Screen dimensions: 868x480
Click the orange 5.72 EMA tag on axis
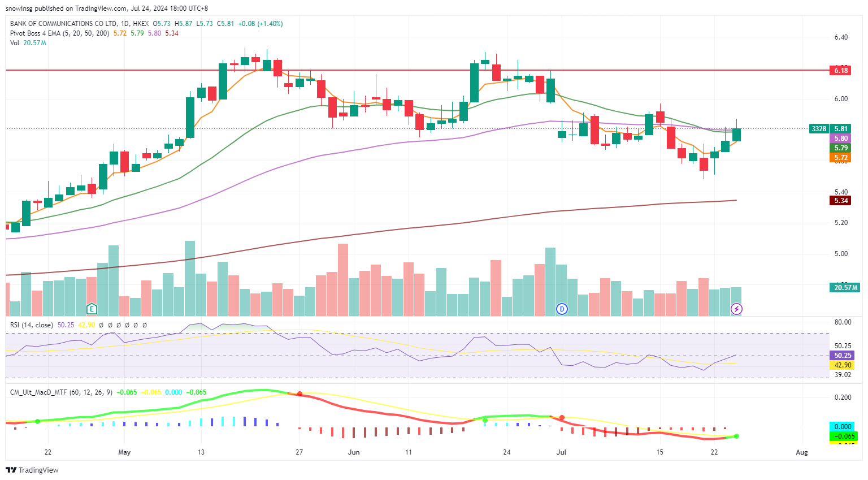coord(840,158)
